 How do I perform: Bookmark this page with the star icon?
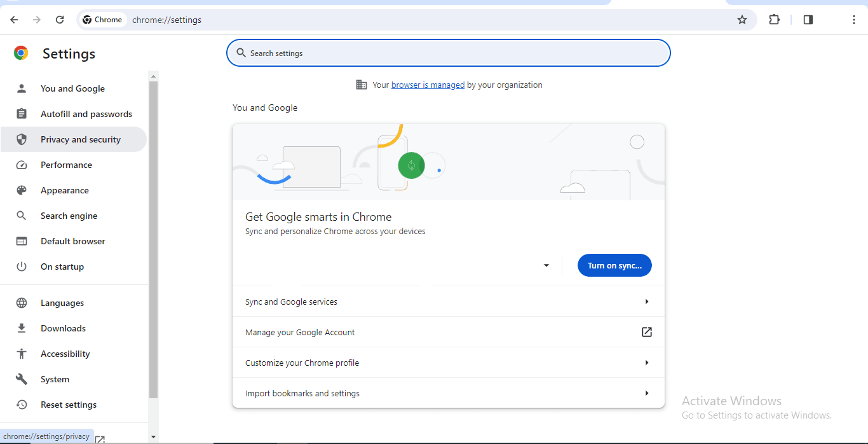click(742, 20)
